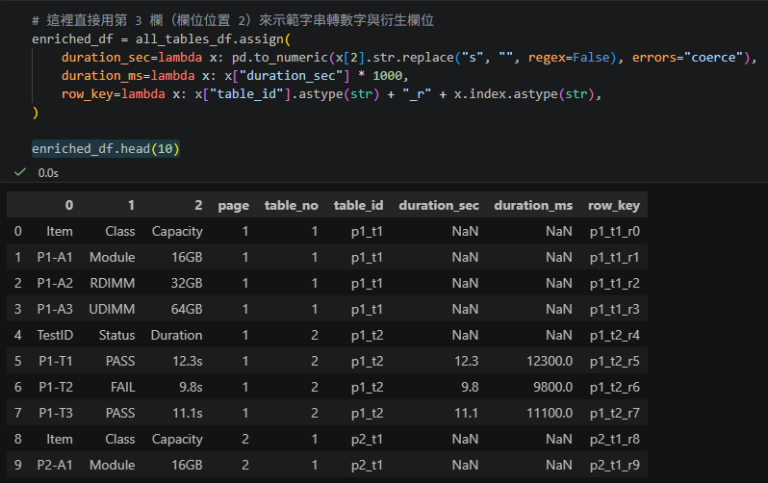Screen dimensions: 768x483
Task: Select the 'page' column header
Action: pos(234,205)
